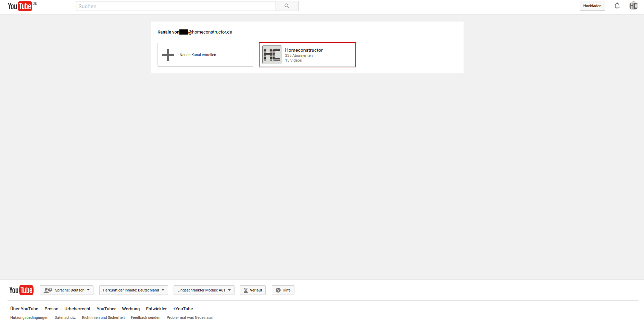Open the Nutzungsbedingungen link

[x=29, y=317]
